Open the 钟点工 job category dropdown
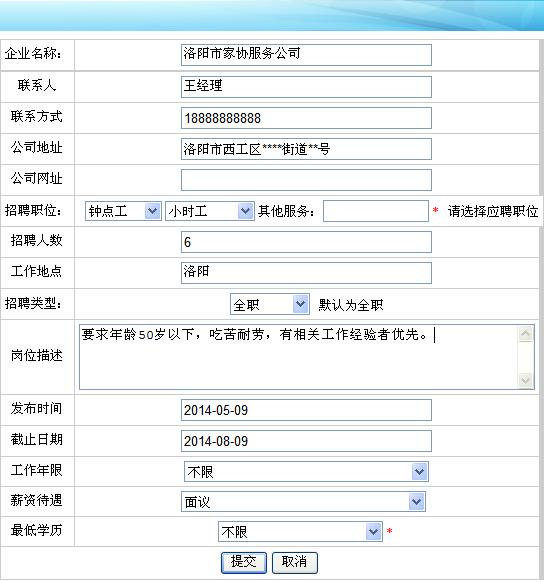 123,211
